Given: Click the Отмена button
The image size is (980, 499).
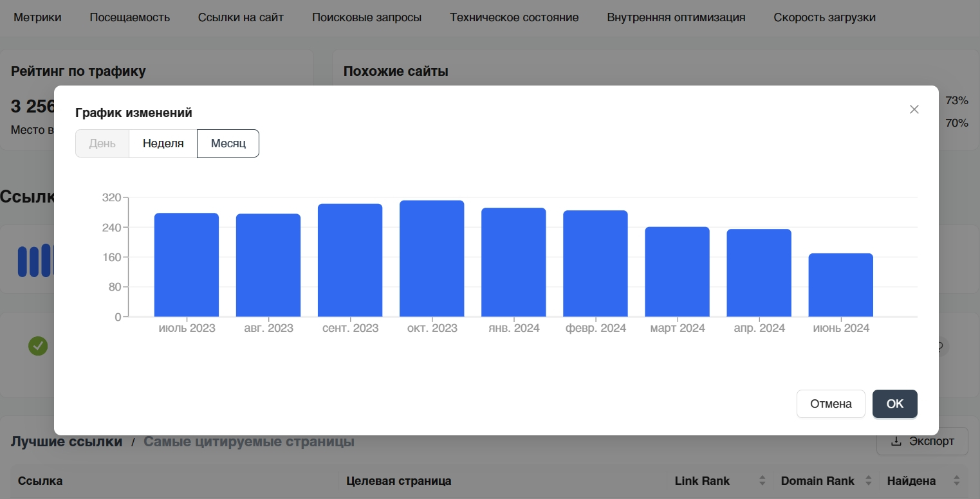Looking at the screenshot, I should click(831, 404).
